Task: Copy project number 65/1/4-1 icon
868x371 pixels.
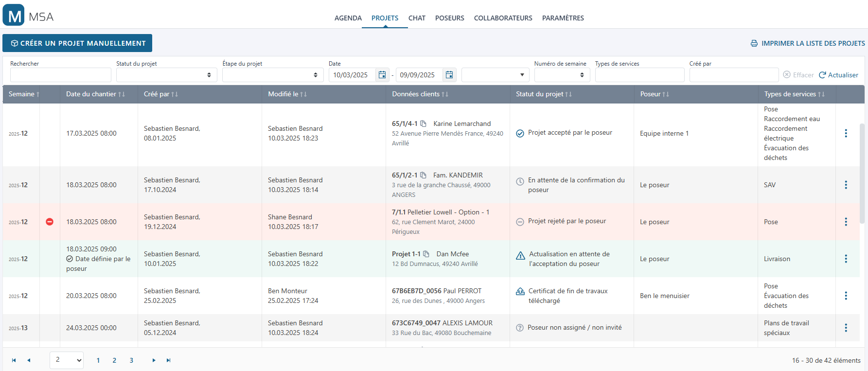Action: 423,124
